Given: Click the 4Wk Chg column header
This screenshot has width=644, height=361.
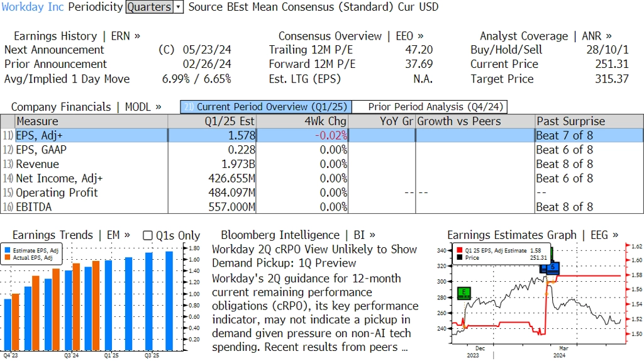Looking at the screenshot, I should (x=303, y=121).
